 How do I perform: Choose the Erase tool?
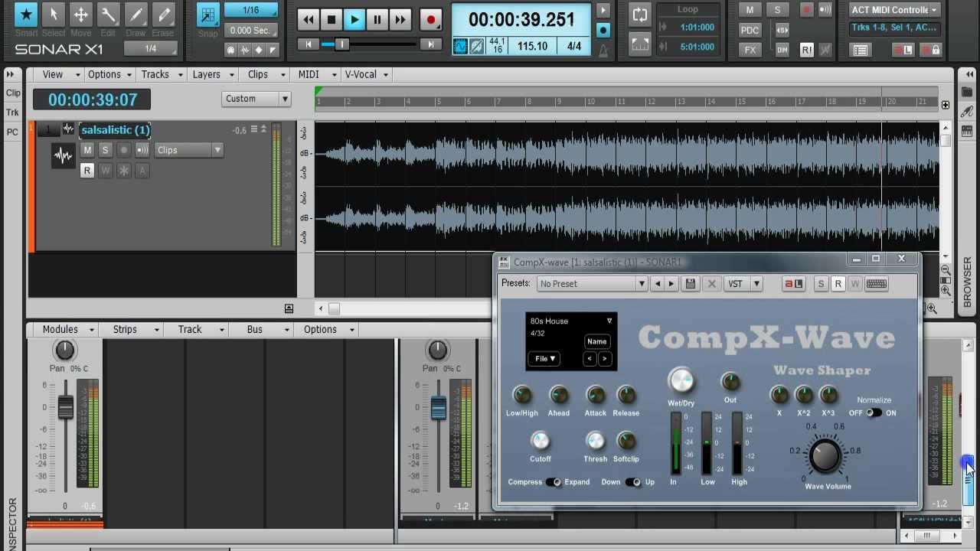[x=162, y=15]
